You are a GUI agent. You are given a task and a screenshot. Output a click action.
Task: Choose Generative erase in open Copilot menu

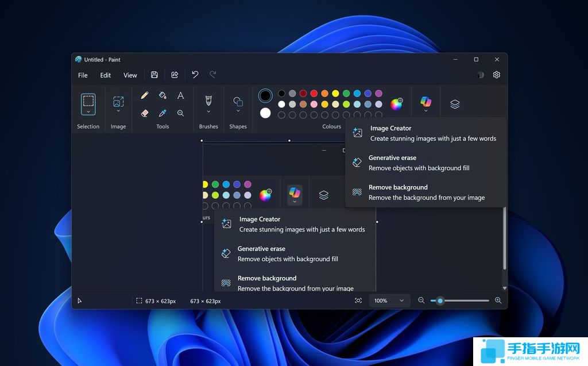coord(426,163)
